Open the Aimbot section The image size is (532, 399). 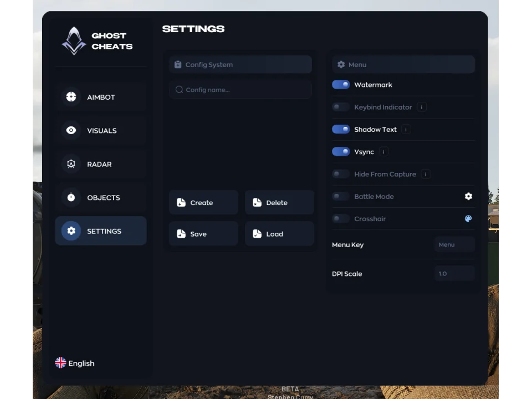[x=101, y=97]
